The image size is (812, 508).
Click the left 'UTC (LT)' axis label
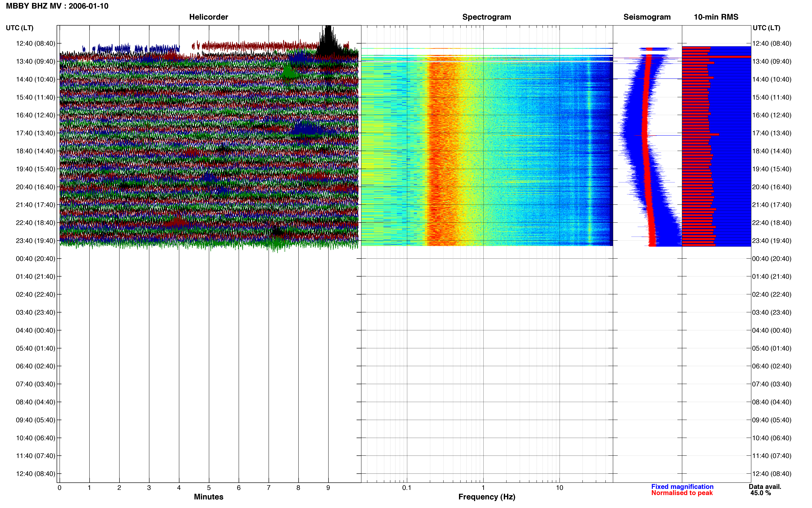click(19, 28)
